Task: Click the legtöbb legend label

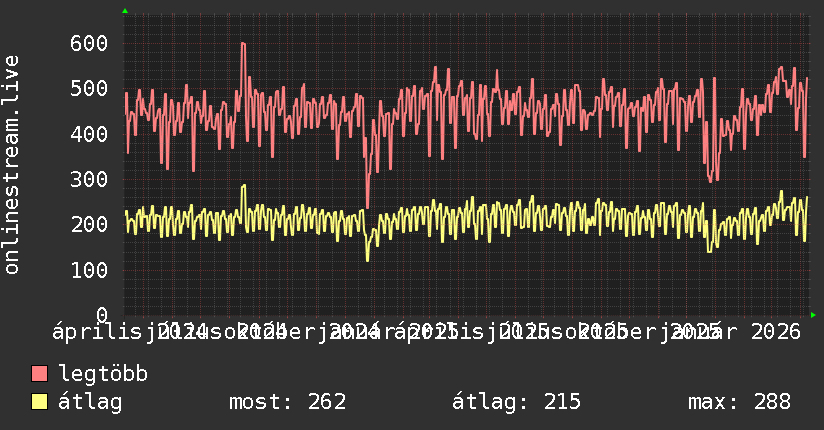Action: pos(103,374)
